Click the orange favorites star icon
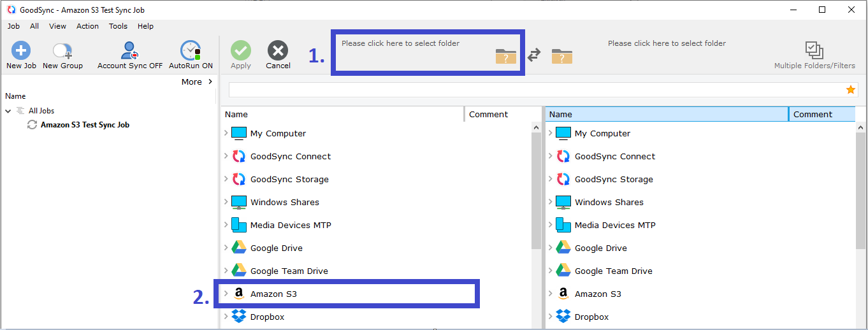Screen dimensions: 868x330 coord(851,90)
